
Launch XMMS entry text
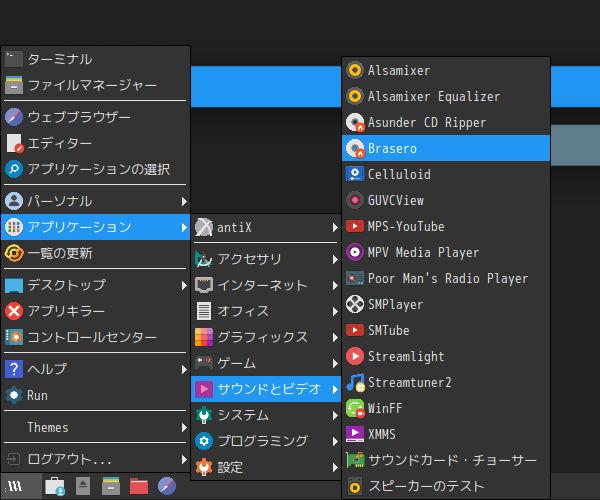coord(382,435)
